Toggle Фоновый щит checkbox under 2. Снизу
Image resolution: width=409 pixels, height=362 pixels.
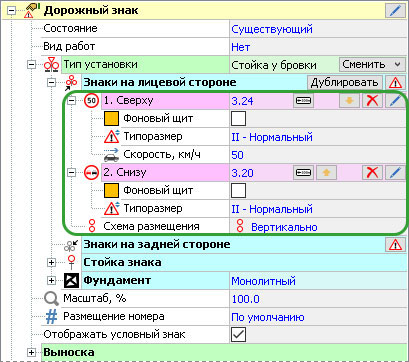tap(238, 190)
